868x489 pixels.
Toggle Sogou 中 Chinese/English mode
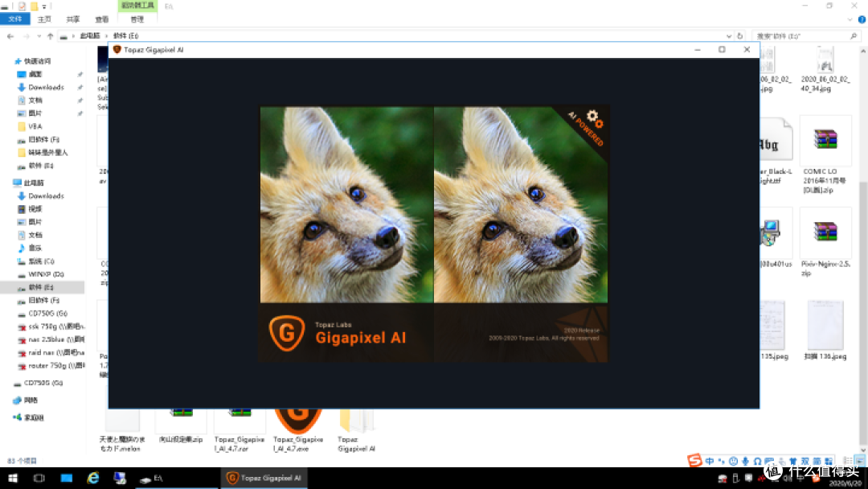(710, 461)
